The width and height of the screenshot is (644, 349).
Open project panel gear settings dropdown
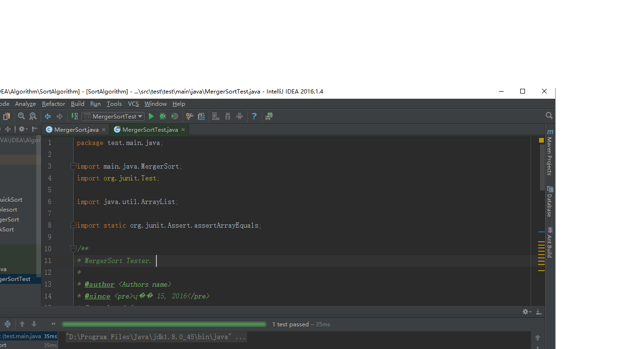23,129
